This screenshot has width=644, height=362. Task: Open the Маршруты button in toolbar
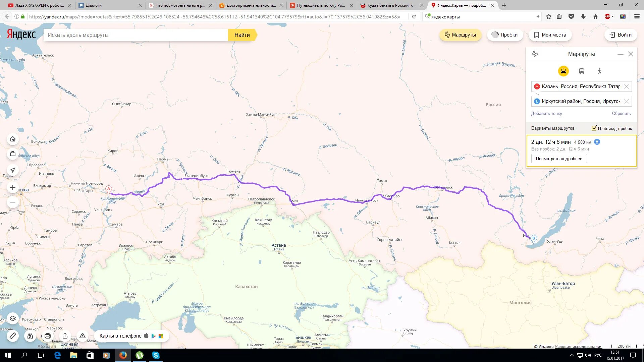pos(460,35)
